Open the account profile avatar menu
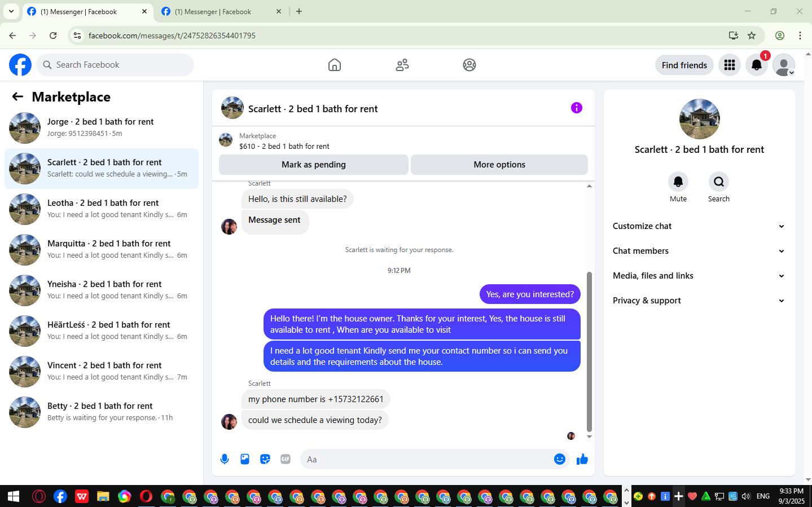The width and height of the screenshot is (812, 507). [x=784, y=65]
